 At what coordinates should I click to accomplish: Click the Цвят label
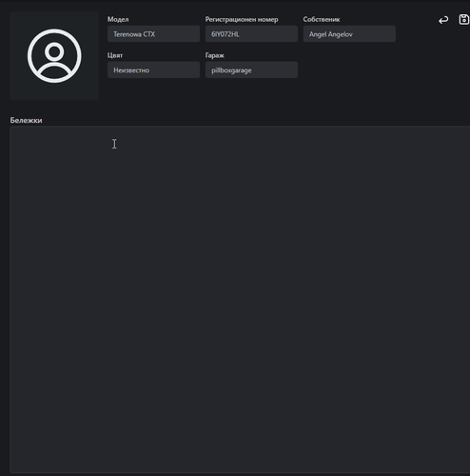pos(115,55)
